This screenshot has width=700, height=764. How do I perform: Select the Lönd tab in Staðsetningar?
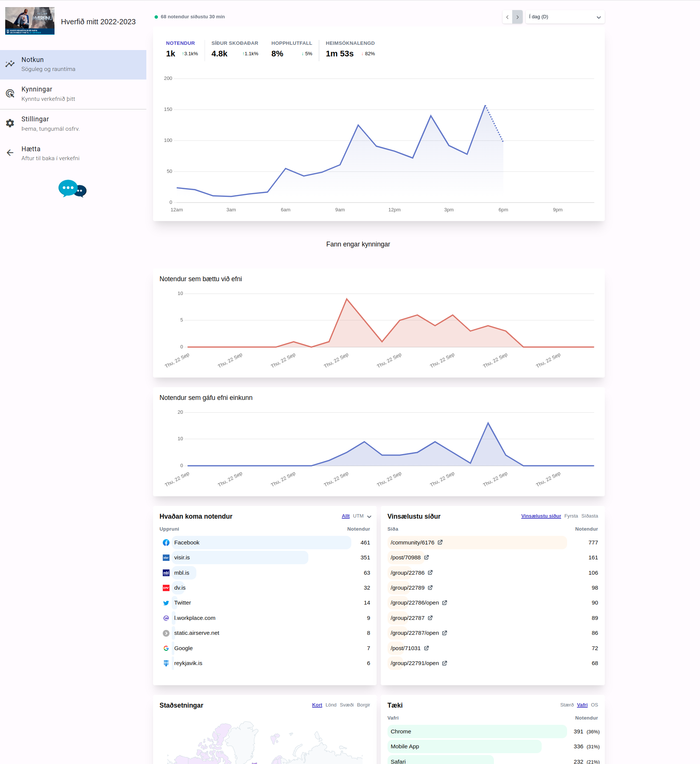(x=330, y=705)
